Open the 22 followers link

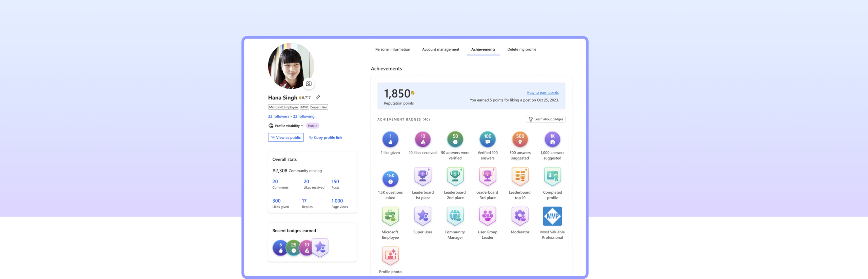pos(279,116)
